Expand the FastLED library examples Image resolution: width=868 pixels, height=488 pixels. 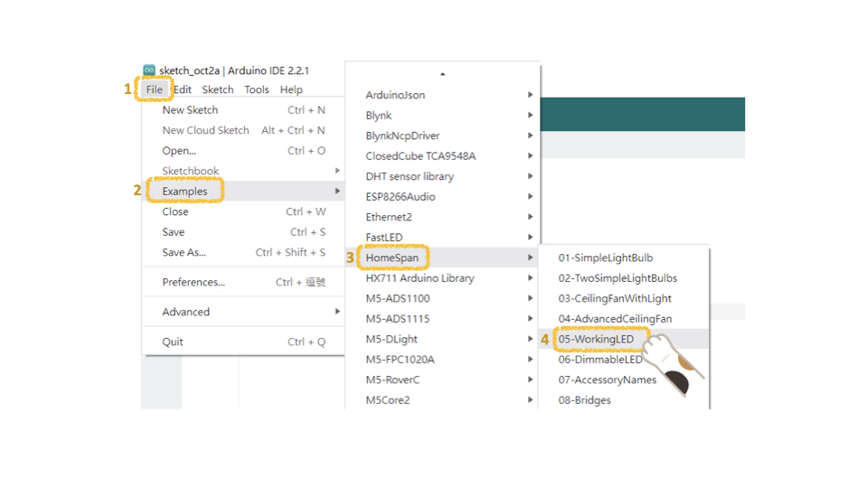tap(384, 238)
